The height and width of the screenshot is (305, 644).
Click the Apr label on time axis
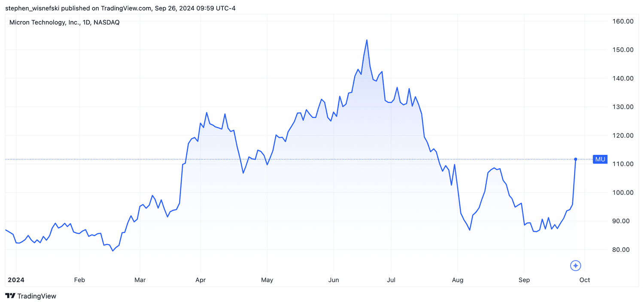point(200,280)
